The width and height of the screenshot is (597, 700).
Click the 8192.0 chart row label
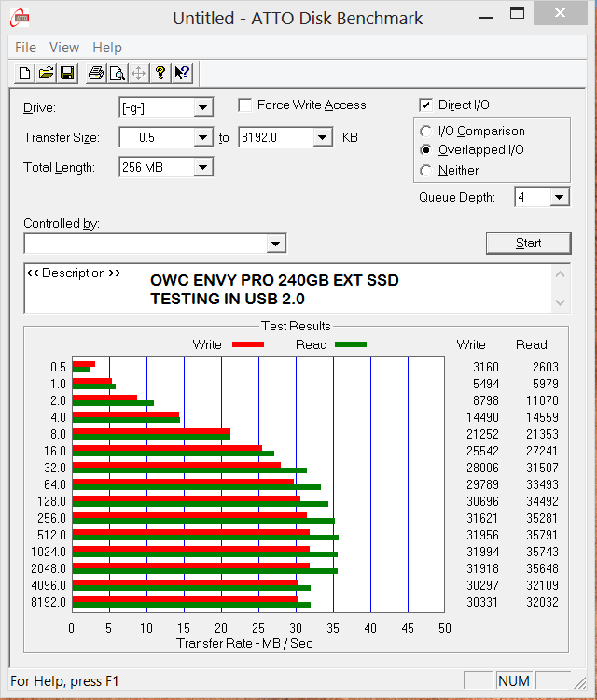49,602
